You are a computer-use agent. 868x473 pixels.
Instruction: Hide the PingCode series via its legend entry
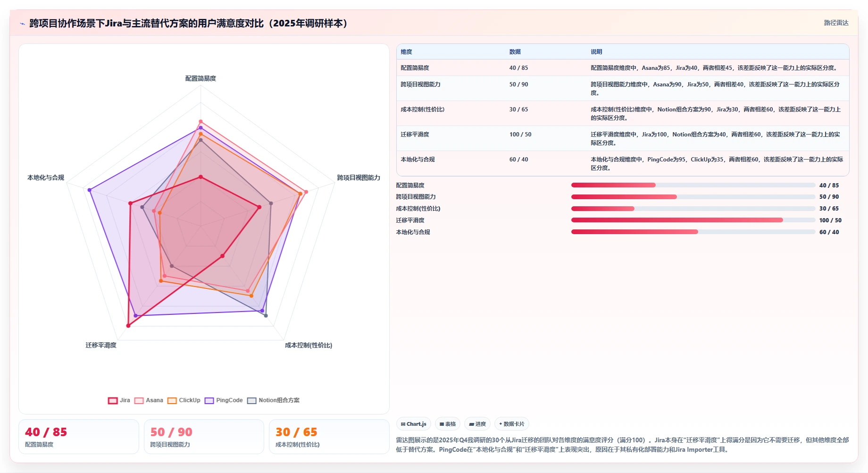pyautogui.click(x=224, y=400)
